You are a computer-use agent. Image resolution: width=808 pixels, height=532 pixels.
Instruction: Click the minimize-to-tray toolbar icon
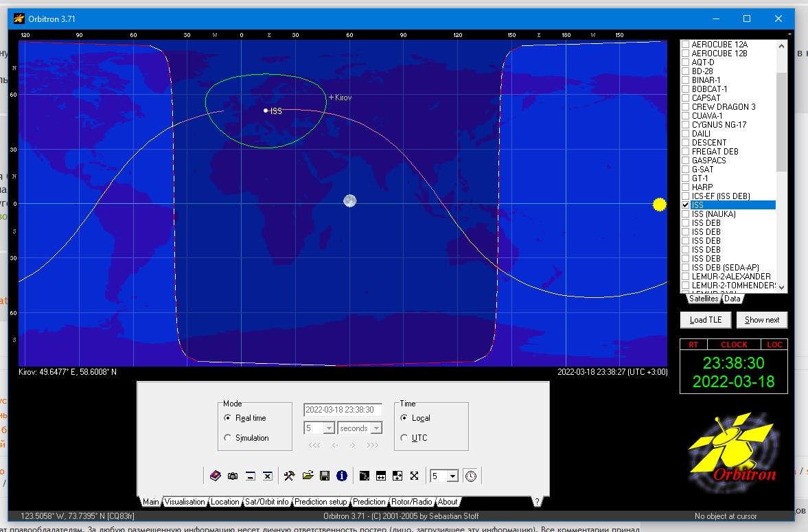pos(251,476)
